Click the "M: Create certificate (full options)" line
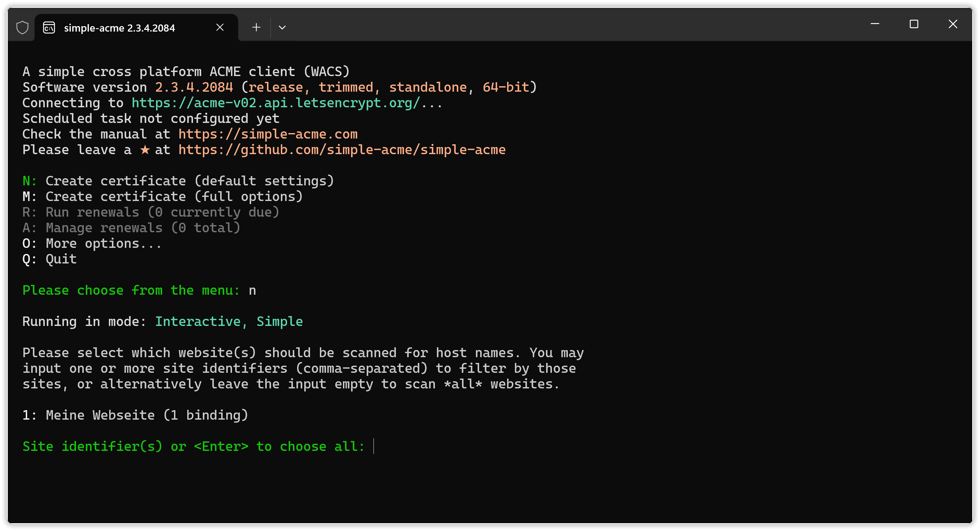The height and width of the screenshot is (531, 980). (x=162, y=197)
